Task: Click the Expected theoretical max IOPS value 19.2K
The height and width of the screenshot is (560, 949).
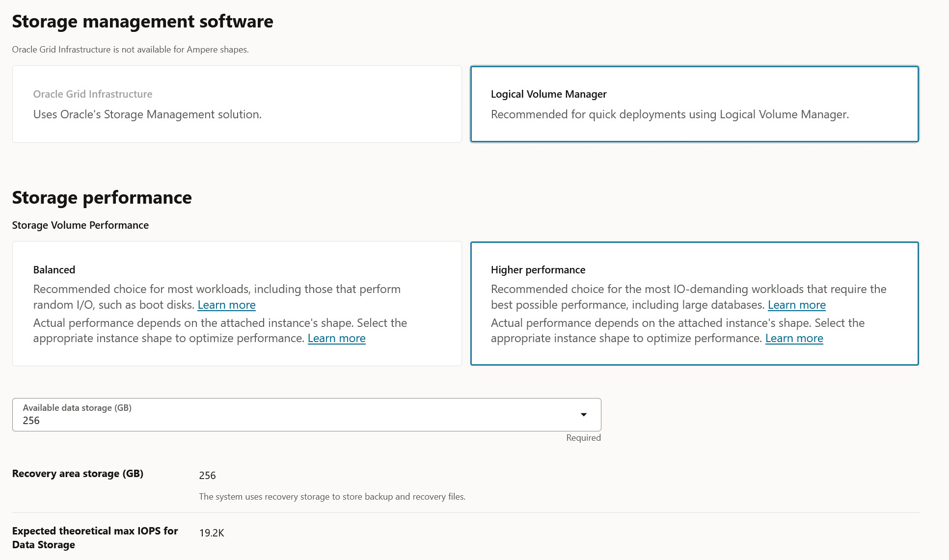Action: click(211, 533)
